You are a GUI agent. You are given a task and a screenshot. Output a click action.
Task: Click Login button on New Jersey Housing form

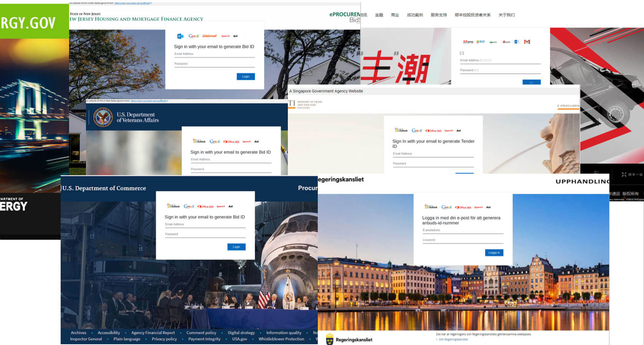click(246, 76)
